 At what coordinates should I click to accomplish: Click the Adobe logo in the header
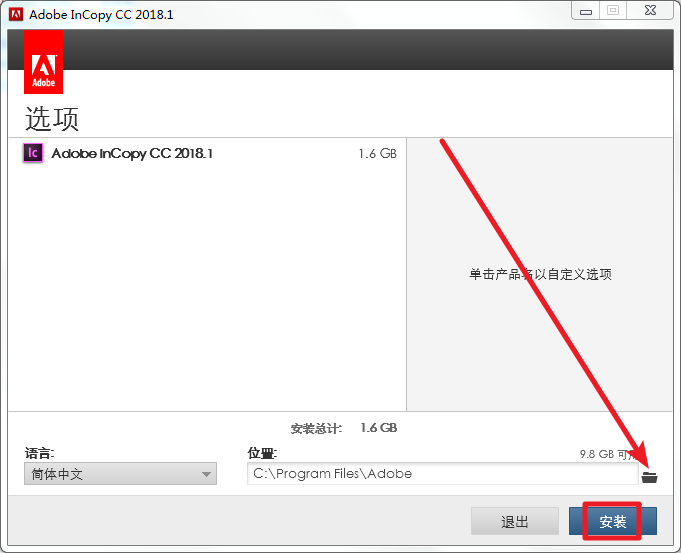(43, 62)
